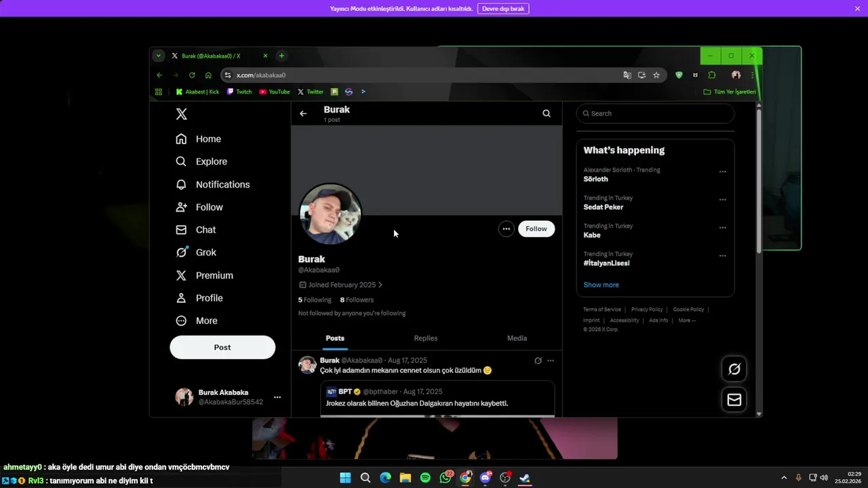
Task: Switch to the Replies tab
Action: point(426,338)
